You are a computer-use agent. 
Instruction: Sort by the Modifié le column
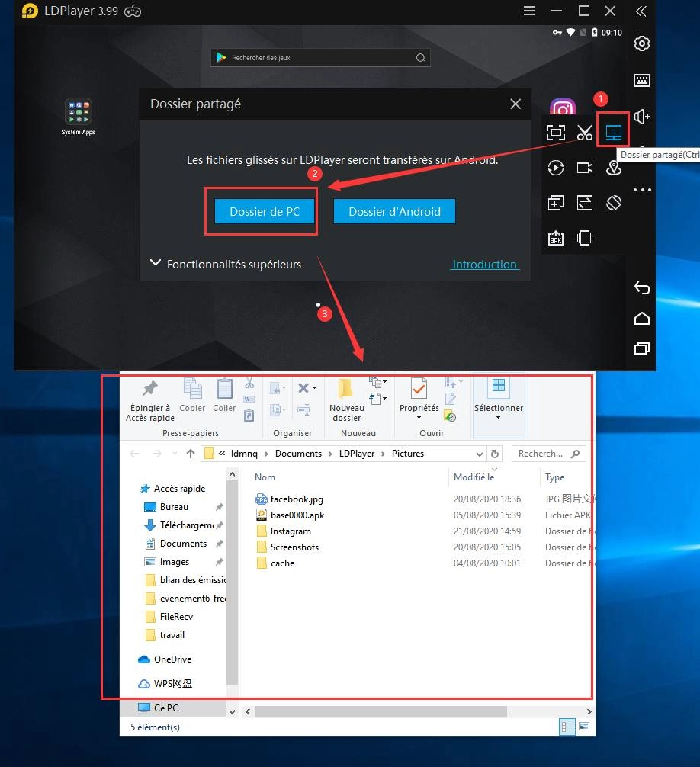click(474, 477)
